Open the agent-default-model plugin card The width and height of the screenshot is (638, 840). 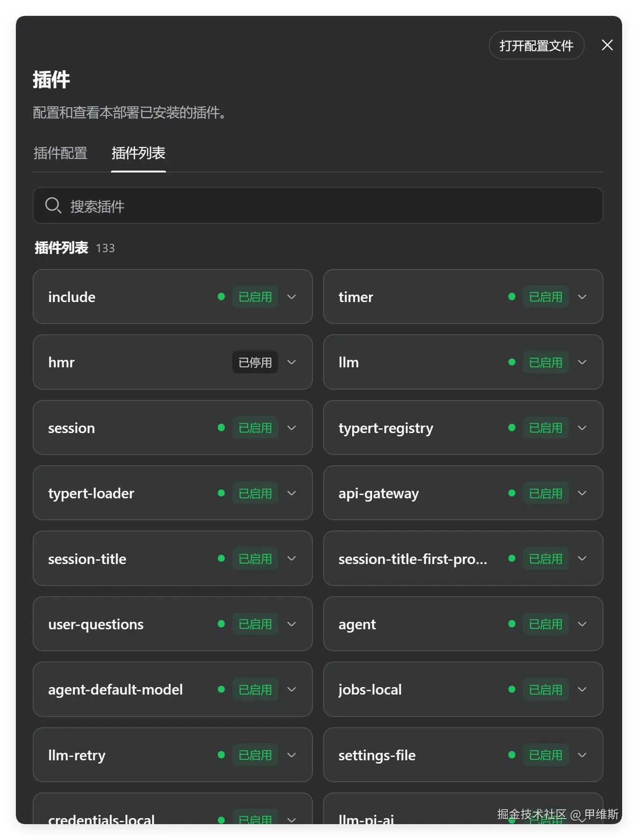[173, 689]
